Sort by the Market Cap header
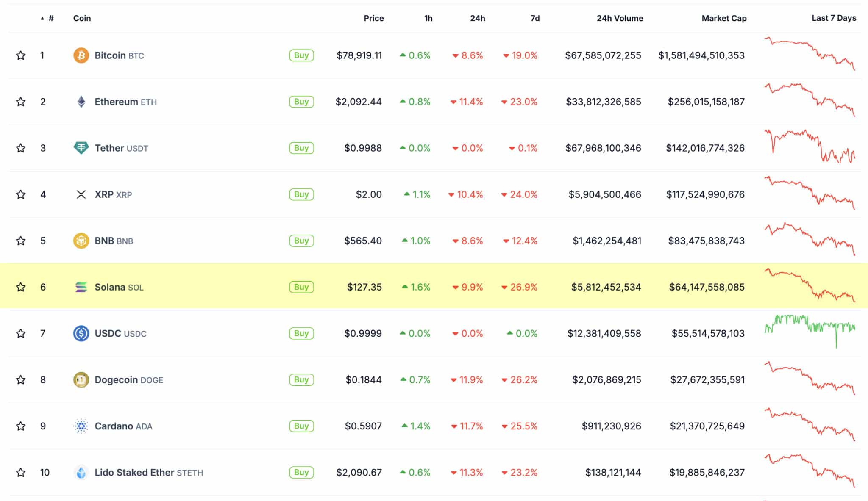This screenshot has width=868, height=501. [x=724, y=18]
